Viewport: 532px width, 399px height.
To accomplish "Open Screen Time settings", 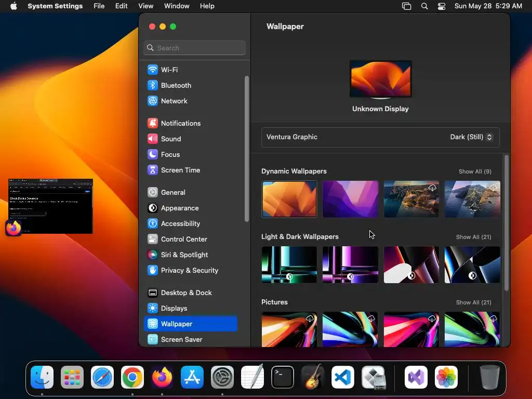I will pos(190,170).
